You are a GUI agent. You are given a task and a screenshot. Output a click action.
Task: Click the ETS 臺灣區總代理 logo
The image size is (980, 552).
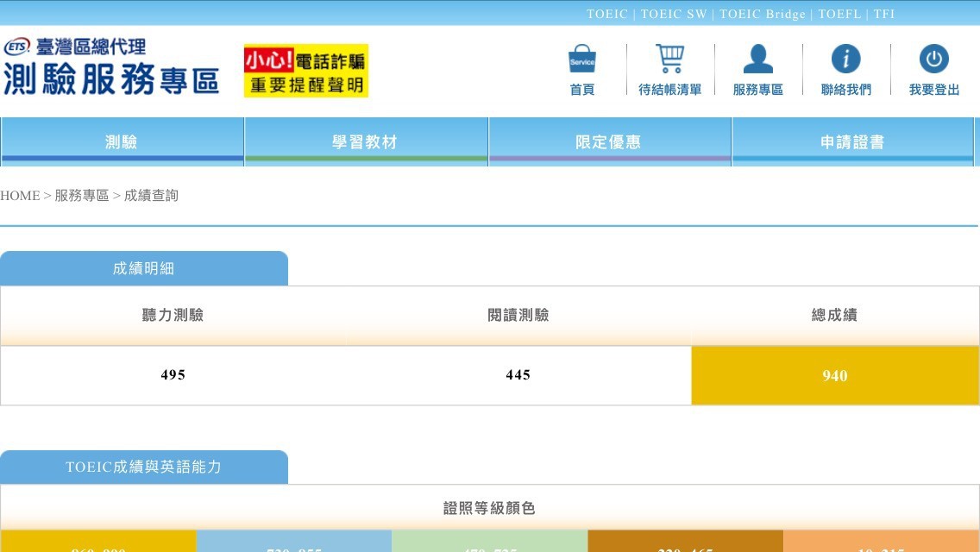(x=75, y=47)
